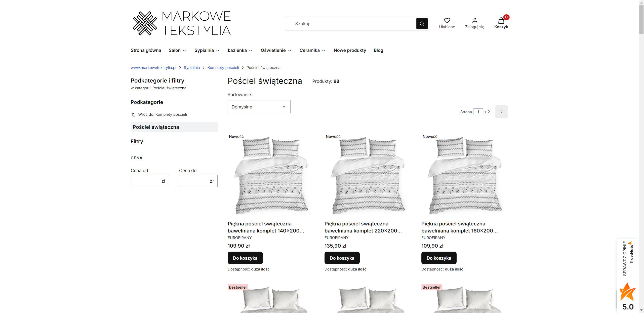Click the search magnifier button

click(x=422, y=23)
